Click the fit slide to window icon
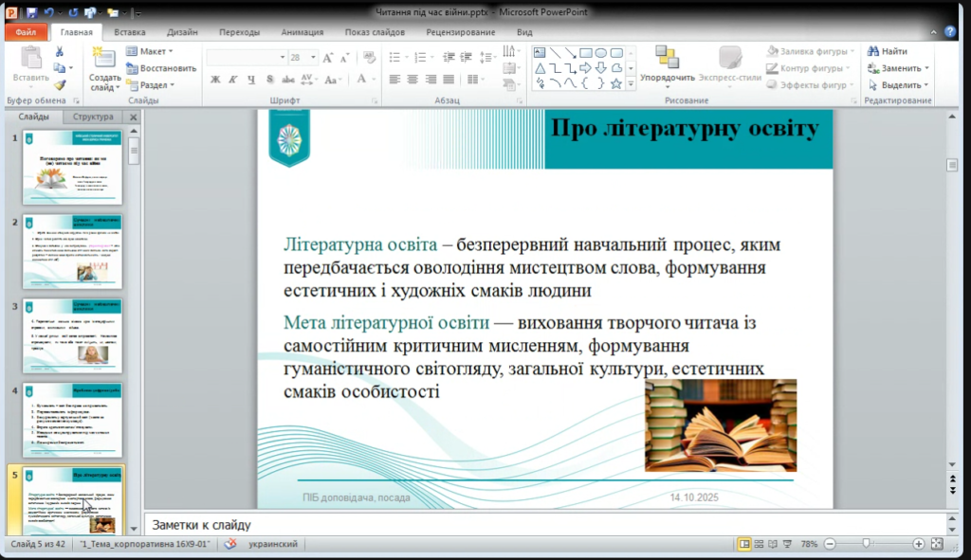Viewport: 971px width, 560px height. (x=937, y=544)
